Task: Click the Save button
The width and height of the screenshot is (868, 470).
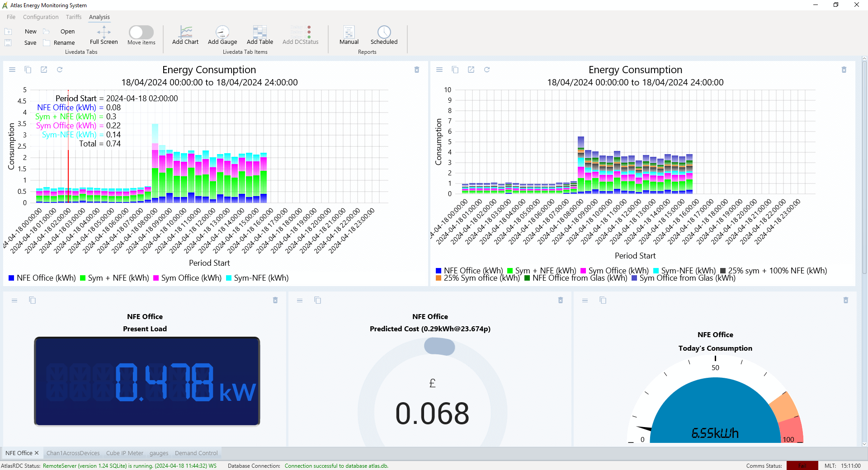Action: click(30, 43)
